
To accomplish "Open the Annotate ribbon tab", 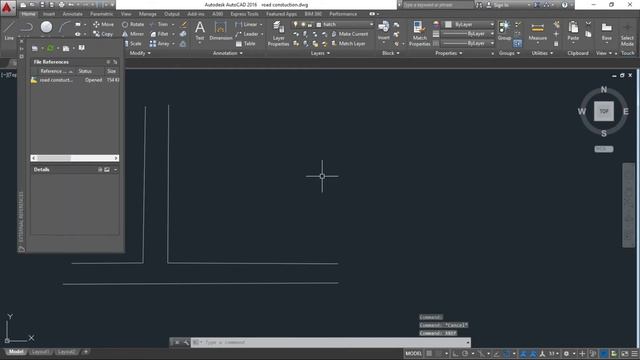I will coord(72,14).
